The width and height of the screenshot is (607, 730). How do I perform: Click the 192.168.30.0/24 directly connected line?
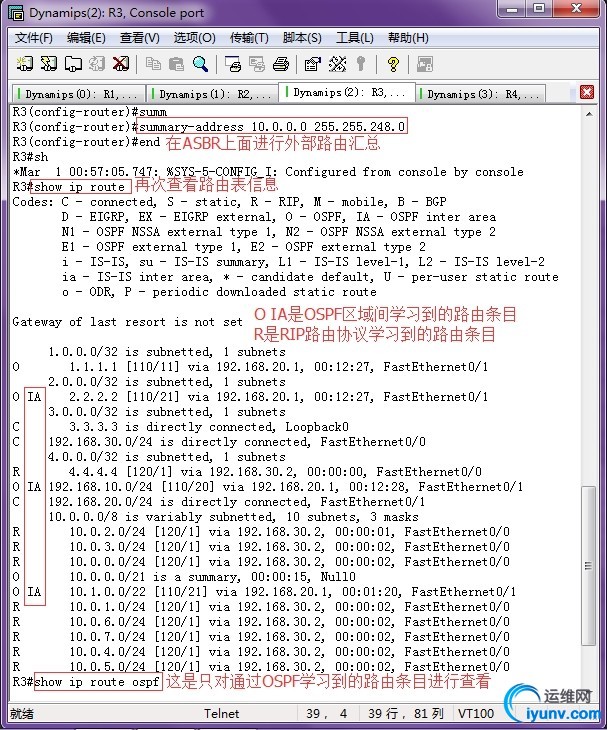pos(219,442)
